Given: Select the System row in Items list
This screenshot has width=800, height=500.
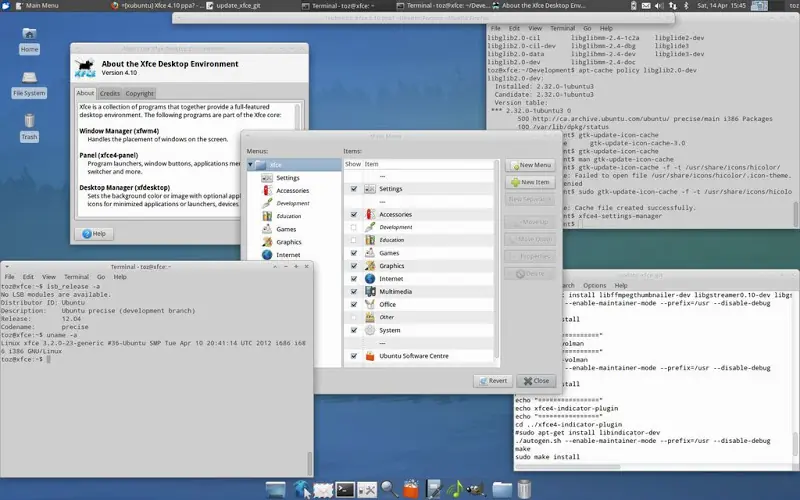Looking at the screenshot, I should click(419, 330).
